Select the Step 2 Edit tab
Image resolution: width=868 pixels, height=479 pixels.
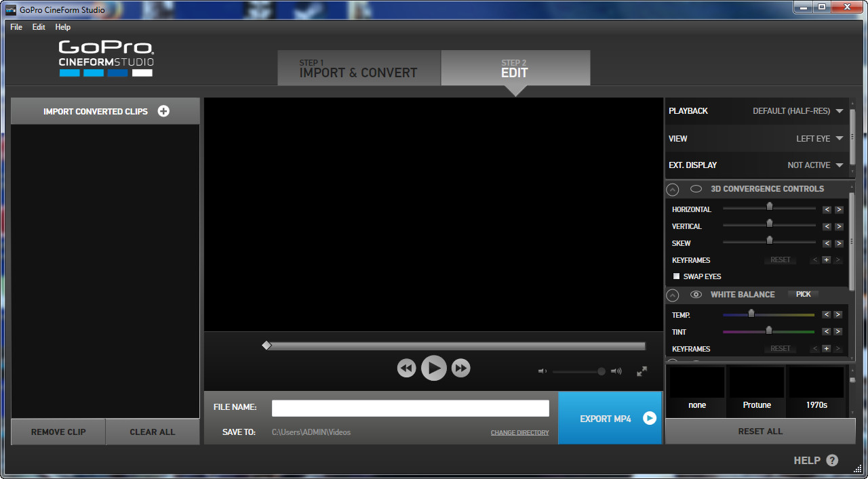tap(515, 68)
